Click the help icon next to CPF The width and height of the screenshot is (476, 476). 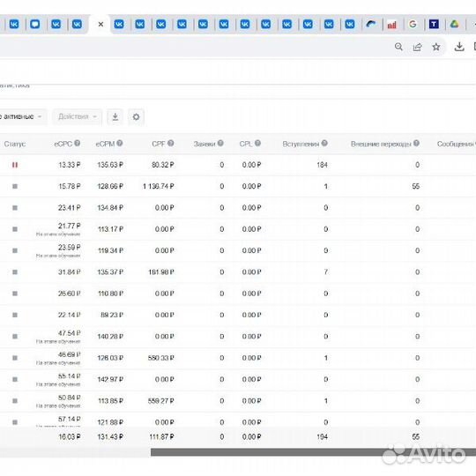point(171,143)
